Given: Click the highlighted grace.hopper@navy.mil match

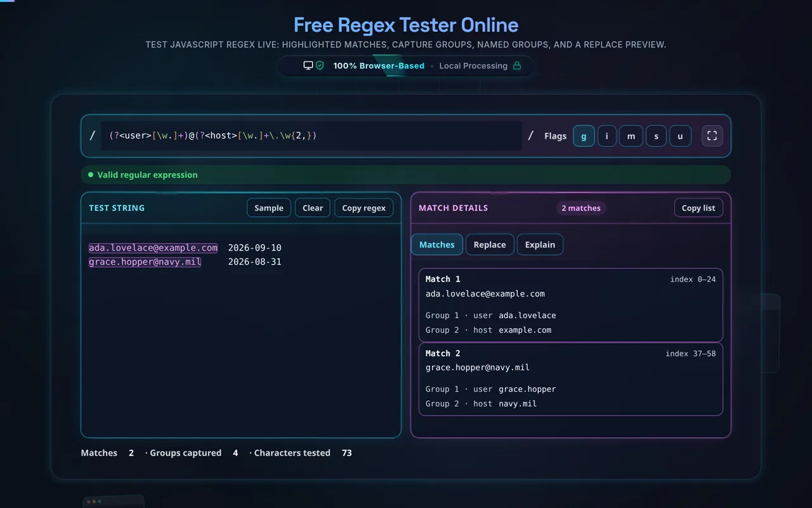Looking at the screenshot, I should 145,262.
